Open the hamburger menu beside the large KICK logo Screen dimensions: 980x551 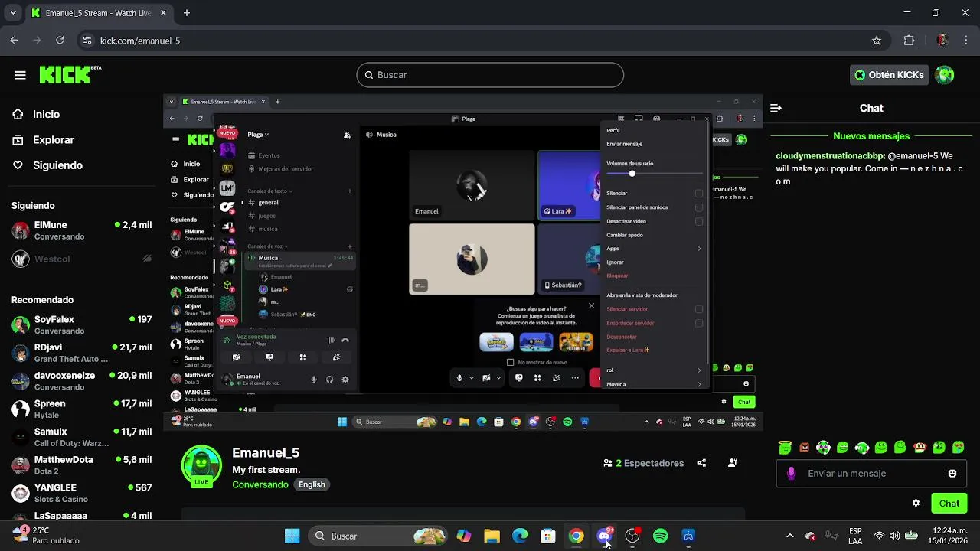pyautogui.click(x=21, y=75)
